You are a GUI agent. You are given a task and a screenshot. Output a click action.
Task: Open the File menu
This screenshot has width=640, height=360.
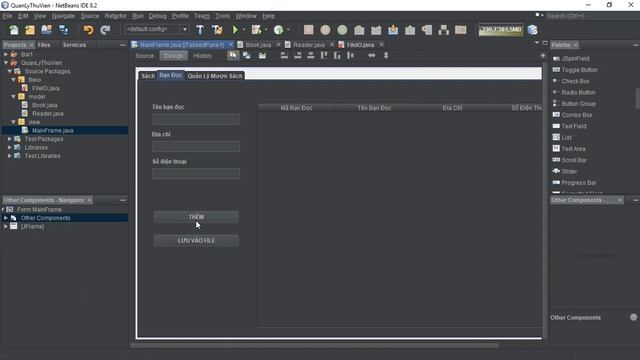[x=7, y=16]
